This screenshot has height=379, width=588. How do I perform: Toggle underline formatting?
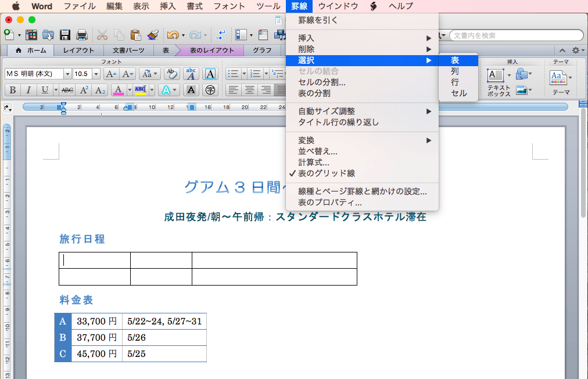[45, 90]
